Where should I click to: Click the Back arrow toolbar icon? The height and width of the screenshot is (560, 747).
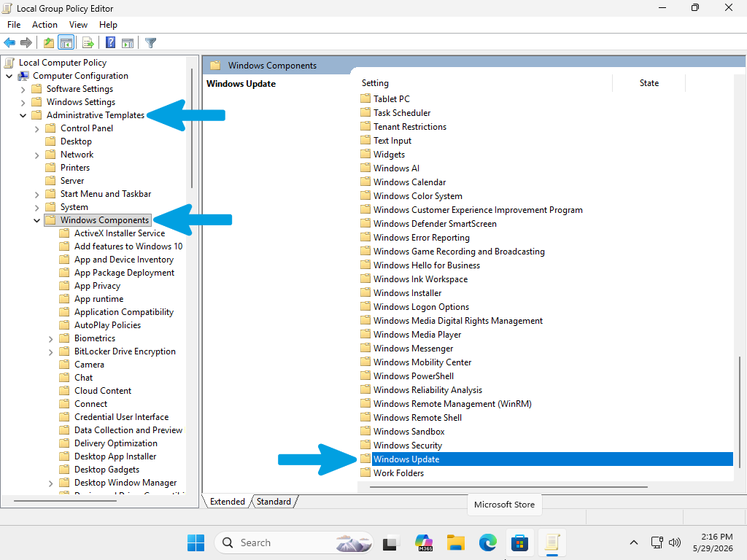(9, 43)
